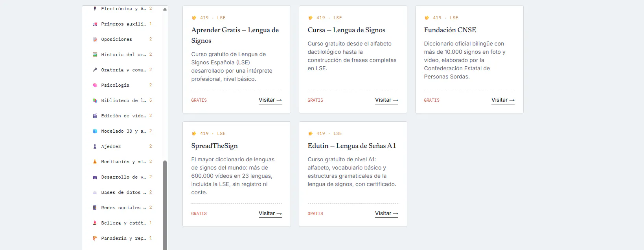Select Biblioteca de l… category
Screen dimensions: 644x250
pyautogui.click(x=122, y=100)
